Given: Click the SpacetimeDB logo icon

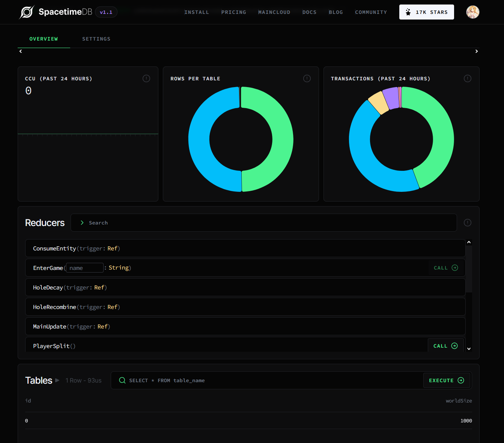Looking at the screenshot, I should click(x=27, y=12).
